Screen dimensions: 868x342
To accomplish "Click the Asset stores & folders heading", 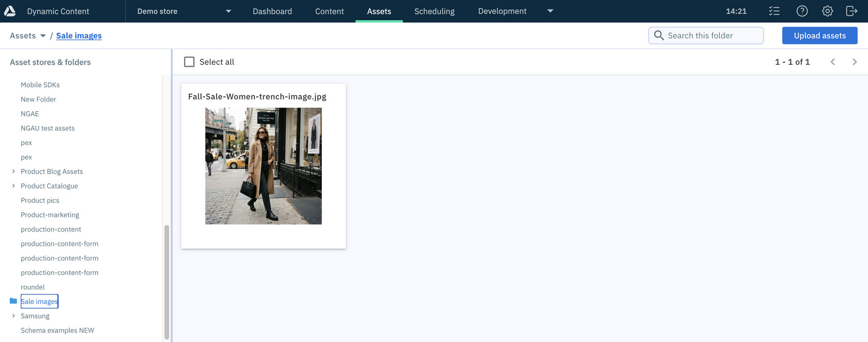I will click(50, 62).
